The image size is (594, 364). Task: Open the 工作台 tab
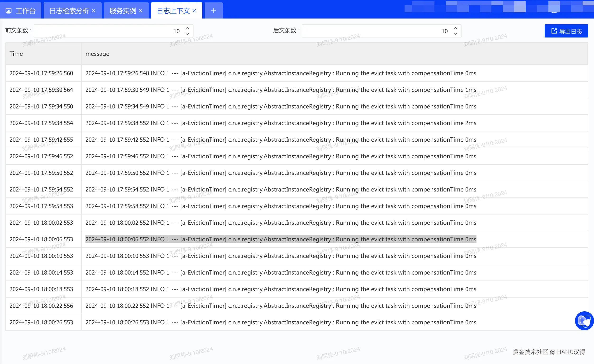25,11
